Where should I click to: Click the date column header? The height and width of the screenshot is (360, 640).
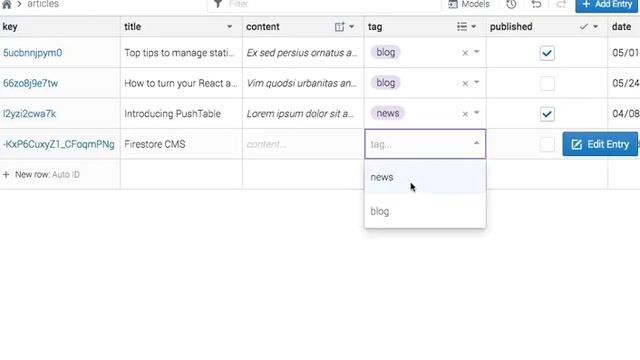click(624, 27)
